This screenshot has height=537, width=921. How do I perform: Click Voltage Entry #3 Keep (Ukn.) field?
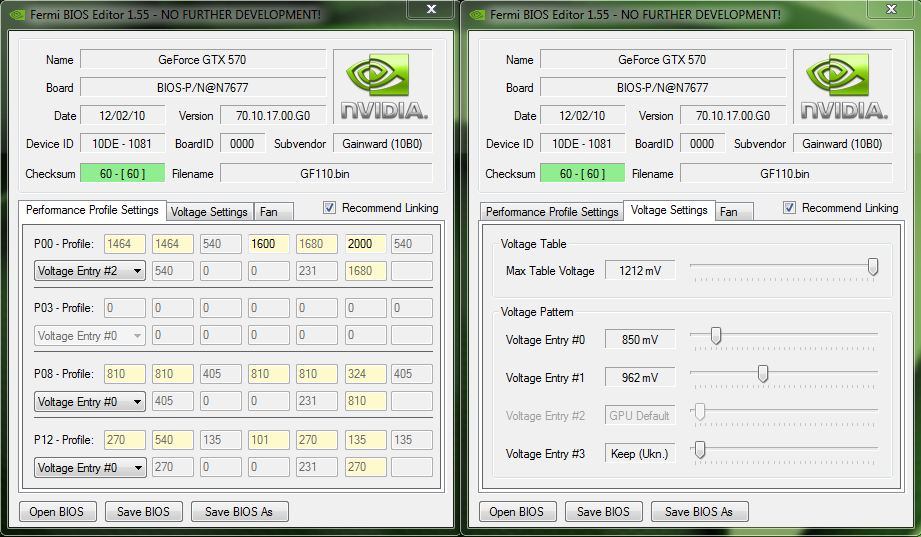pyautogui.click(x=640, y=454)
